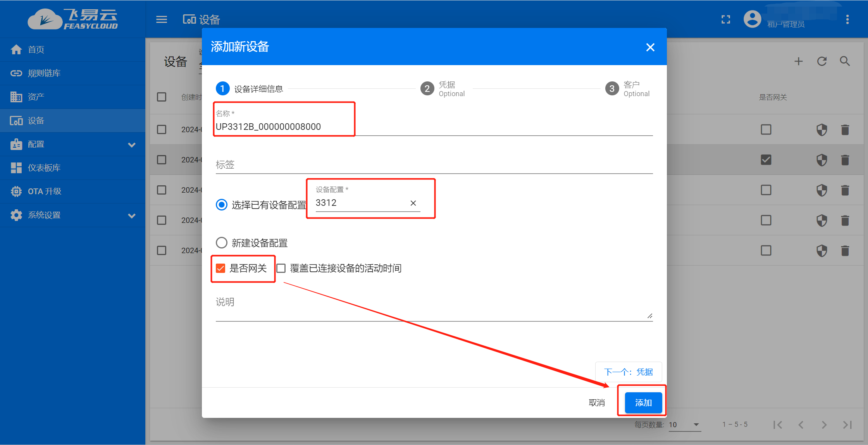Refresh the device list
The image size is (868, 445).
pyautogui.click(x=821, y=61)
